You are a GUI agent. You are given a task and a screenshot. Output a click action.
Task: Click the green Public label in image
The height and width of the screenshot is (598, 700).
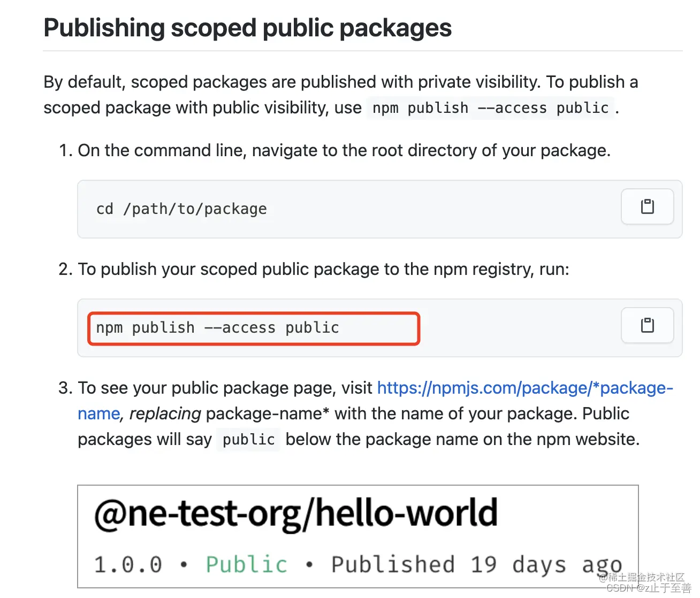247,565
